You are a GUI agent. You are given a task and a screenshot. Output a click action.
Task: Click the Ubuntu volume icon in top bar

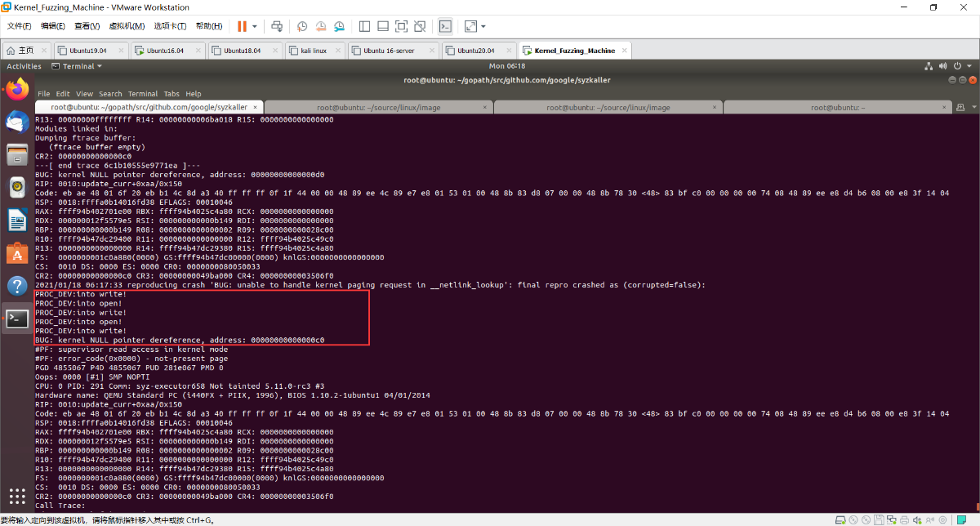click(944, 66)
